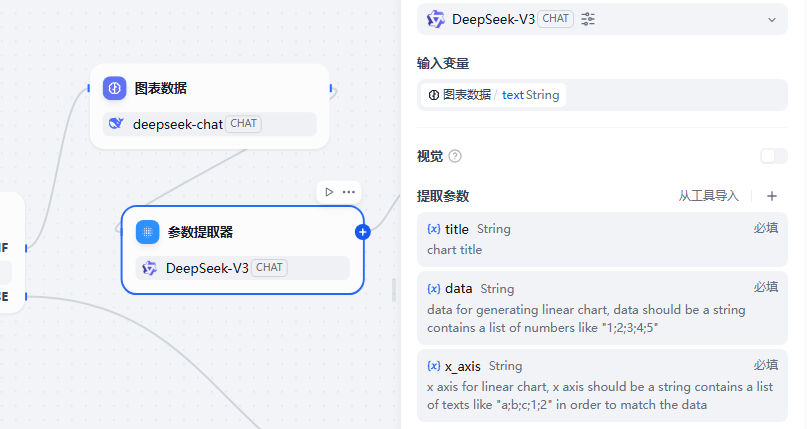
Task: Click the 图表数据 icon in input variable
Action: pyautogui.click(x=434, y=95)
